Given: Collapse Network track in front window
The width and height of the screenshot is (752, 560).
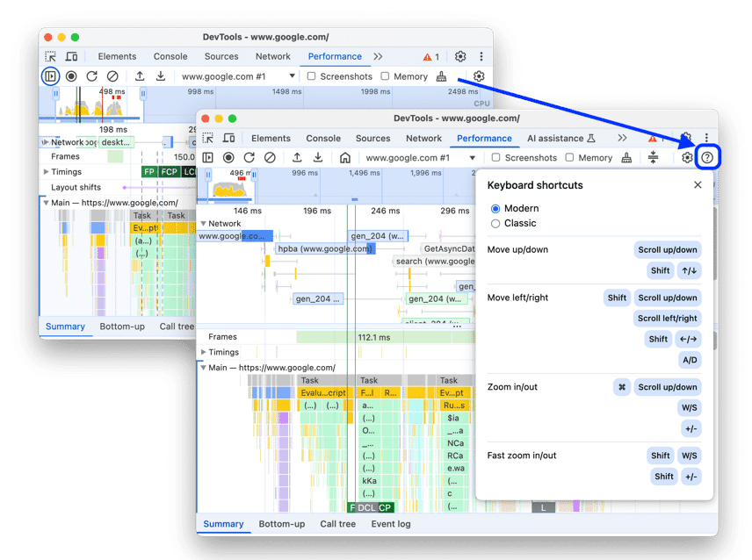Looking at the screenshot, I should click(x=203, y=223).
